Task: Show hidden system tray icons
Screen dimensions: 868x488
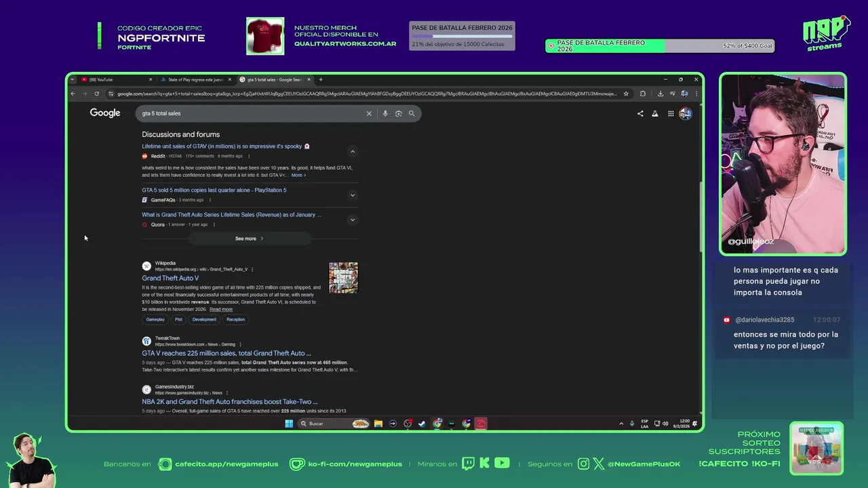Action: [621, 424]
